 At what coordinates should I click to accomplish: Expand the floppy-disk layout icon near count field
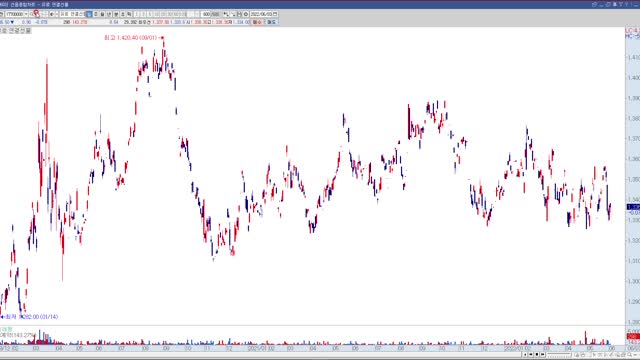239,14
